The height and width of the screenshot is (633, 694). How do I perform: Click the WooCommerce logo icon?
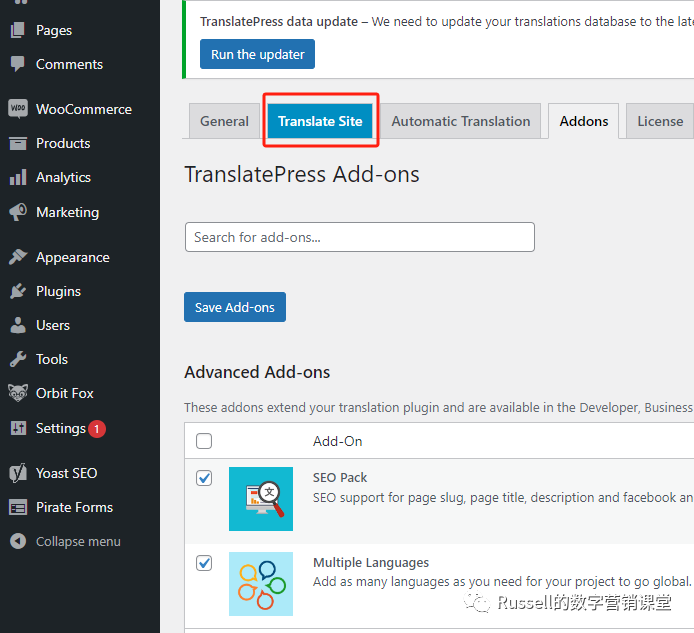click(x=18, y=109)
